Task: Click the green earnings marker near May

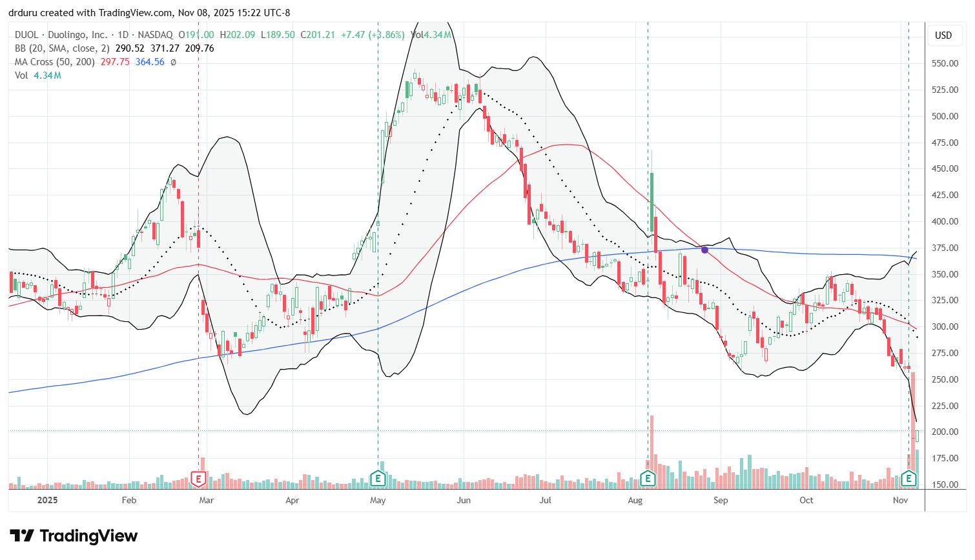Action: pyautogui.click(x=378, y=479)
